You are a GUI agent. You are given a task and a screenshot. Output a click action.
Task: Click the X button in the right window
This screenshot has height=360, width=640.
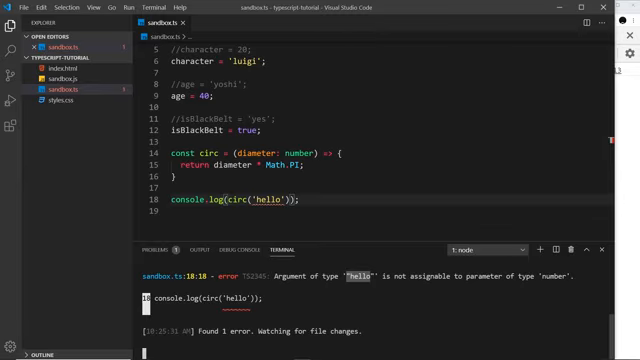630,36
